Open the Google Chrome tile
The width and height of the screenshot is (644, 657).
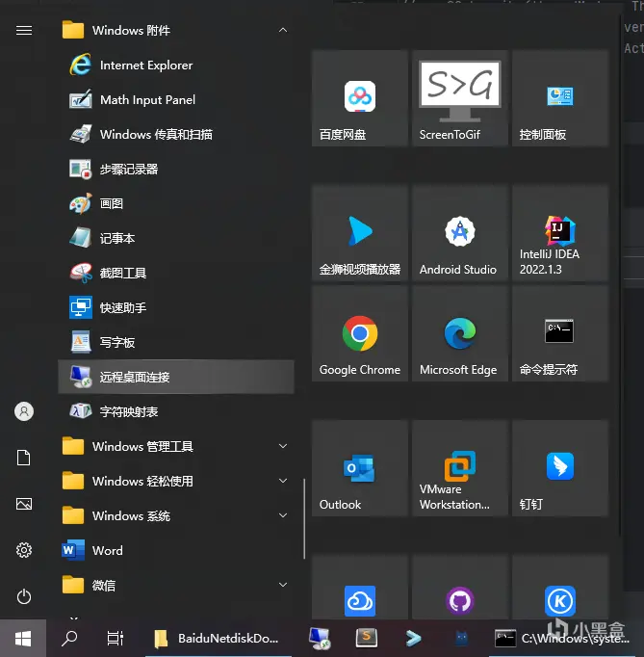pyautogui.click(x=360, y=333)
